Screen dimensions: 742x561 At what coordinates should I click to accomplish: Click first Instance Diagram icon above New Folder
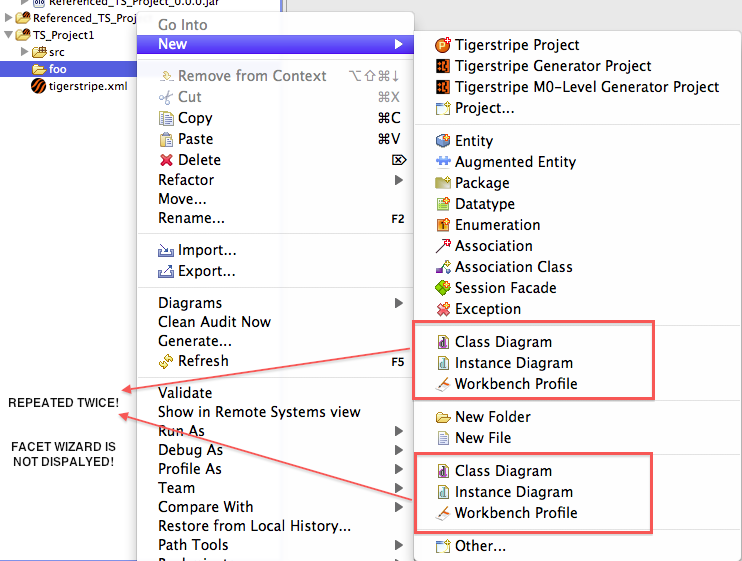tap(443, 363)
